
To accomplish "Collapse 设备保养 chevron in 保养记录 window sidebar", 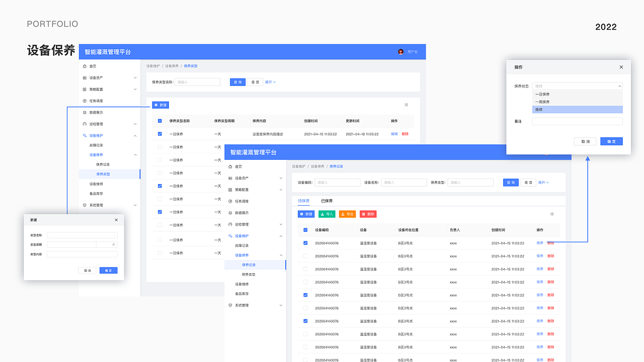I will pos(281,255).
